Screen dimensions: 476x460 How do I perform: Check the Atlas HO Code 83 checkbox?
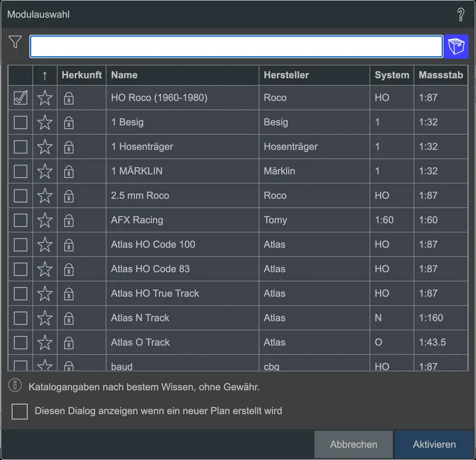click(20, 269)
